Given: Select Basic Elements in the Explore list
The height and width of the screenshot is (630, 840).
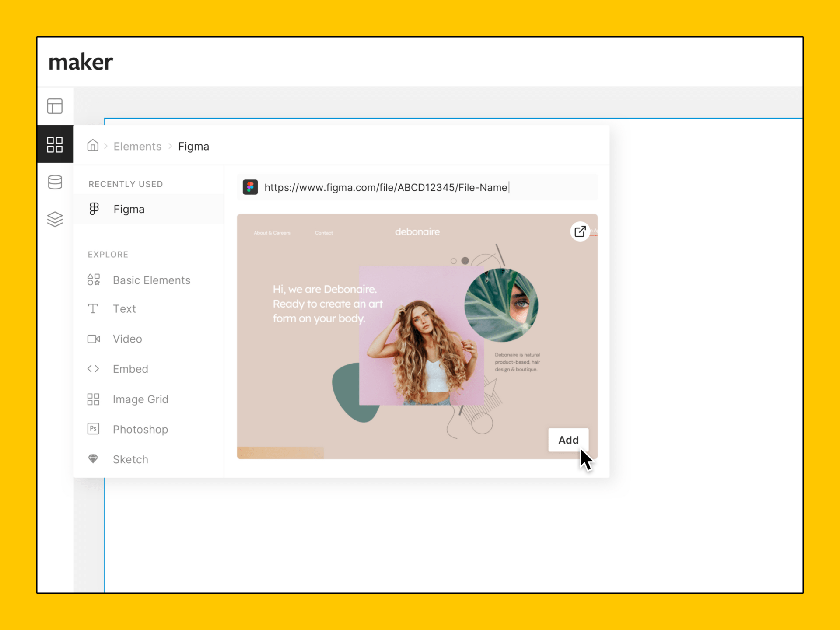Looking at the screenshot, I should (x=151, y=280).
